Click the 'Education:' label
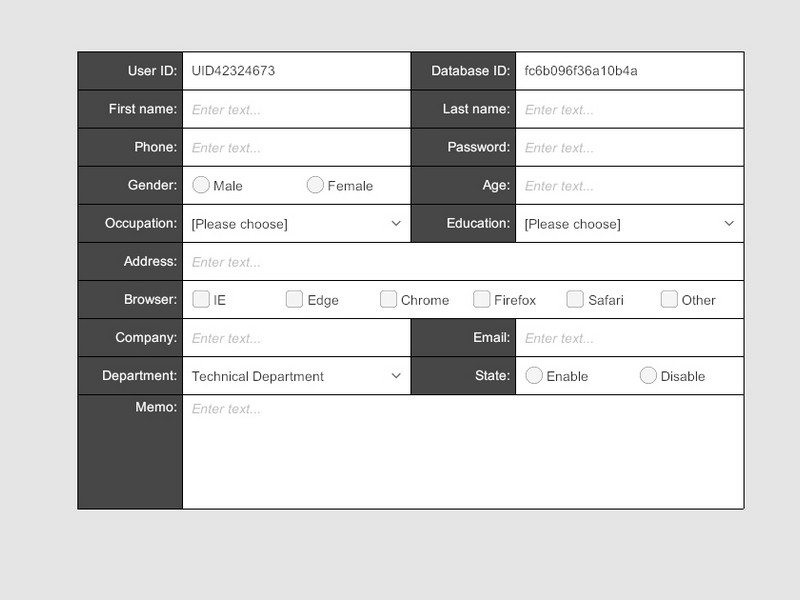This screenshot has width=800, height=600. click(x=478, y=223)
